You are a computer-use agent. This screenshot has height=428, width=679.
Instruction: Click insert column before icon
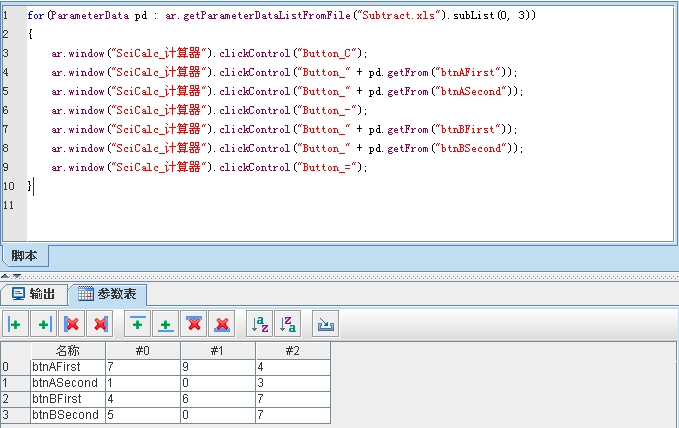tap(15, 324)
